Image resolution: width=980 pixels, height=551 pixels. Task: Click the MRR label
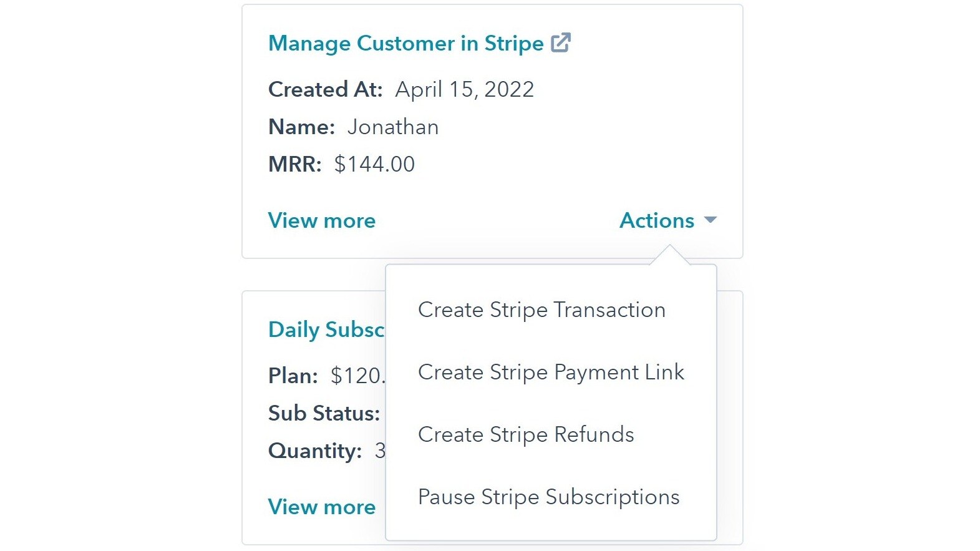[294, 164]
